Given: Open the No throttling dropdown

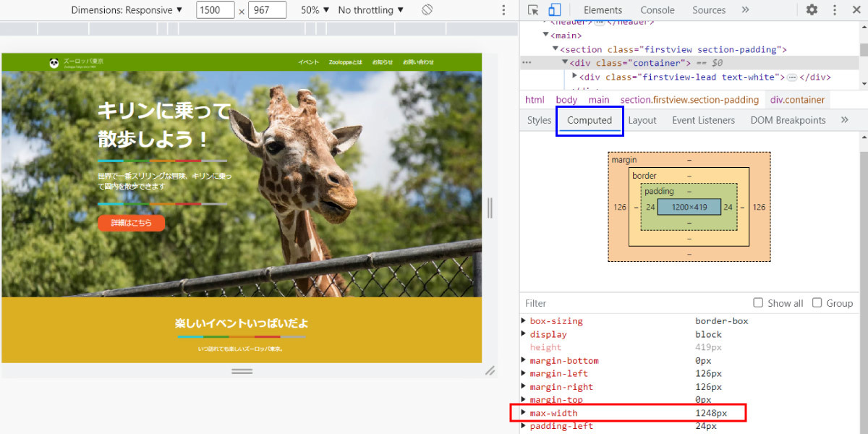Looking at the screenshot, I should (371, 10).
